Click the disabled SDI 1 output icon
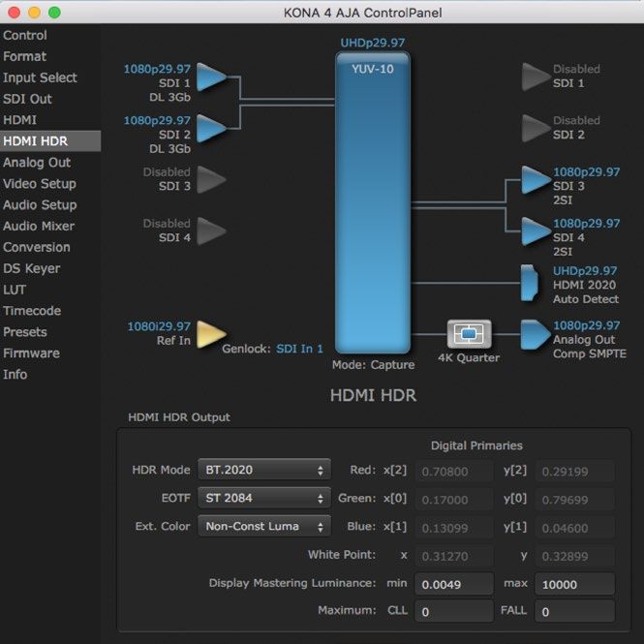Viewport: 644px width, 644px height. (x=536, y=77)
